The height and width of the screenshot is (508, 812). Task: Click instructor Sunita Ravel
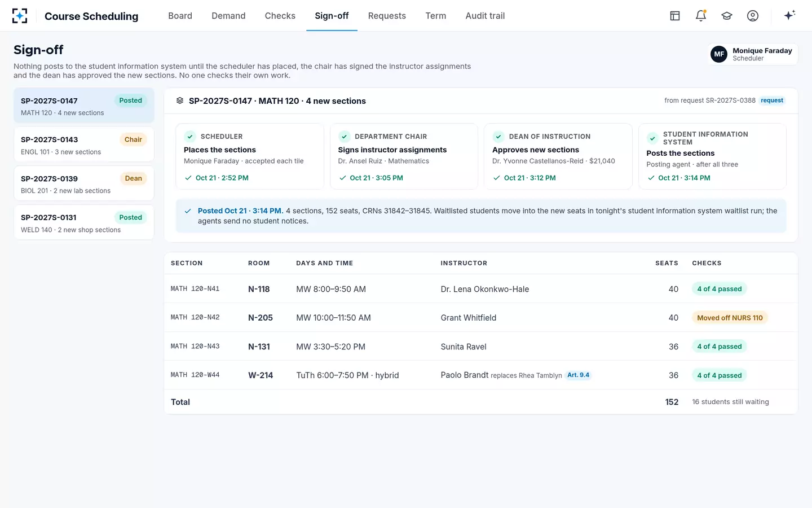[464, 347]
